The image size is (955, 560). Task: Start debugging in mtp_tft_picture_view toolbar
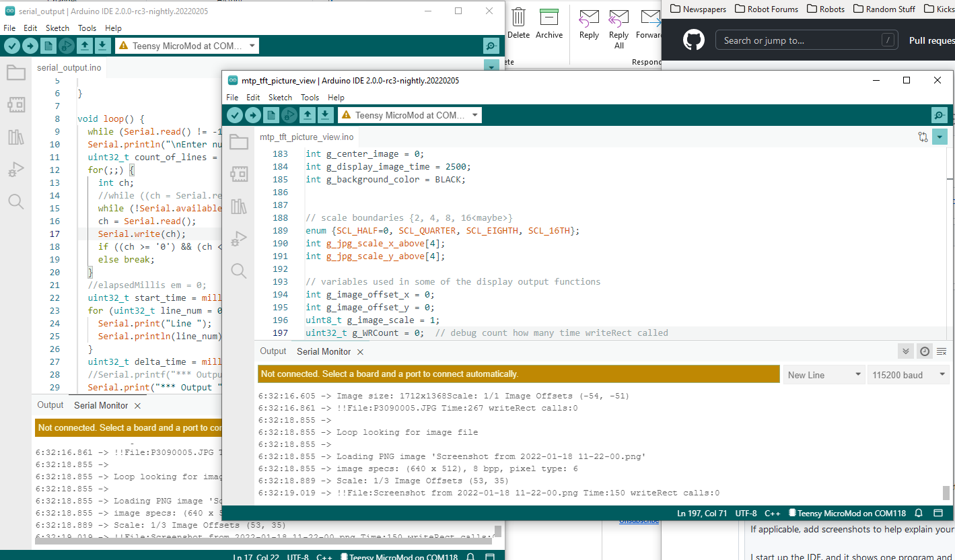tap(289, 115)
